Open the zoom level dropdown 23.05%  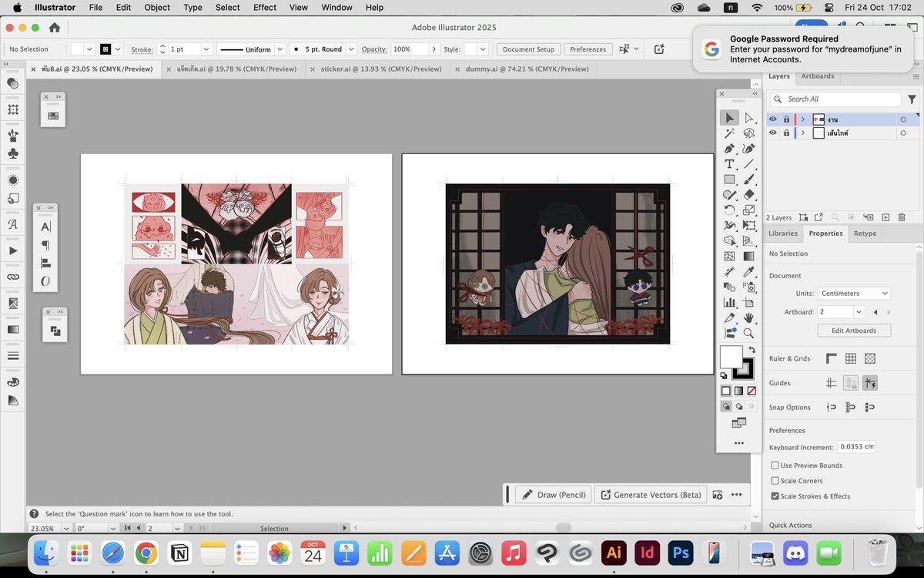66,529
